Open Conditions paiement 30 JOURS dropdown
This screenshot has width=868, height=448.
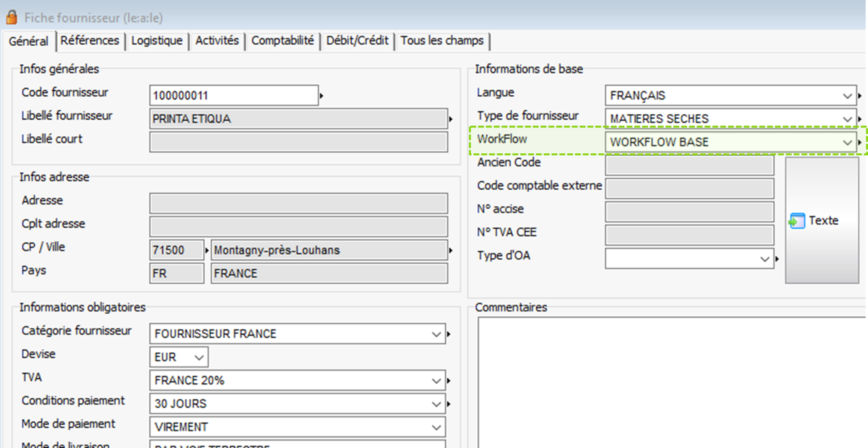pyautogui.click(x=436, y=404)
